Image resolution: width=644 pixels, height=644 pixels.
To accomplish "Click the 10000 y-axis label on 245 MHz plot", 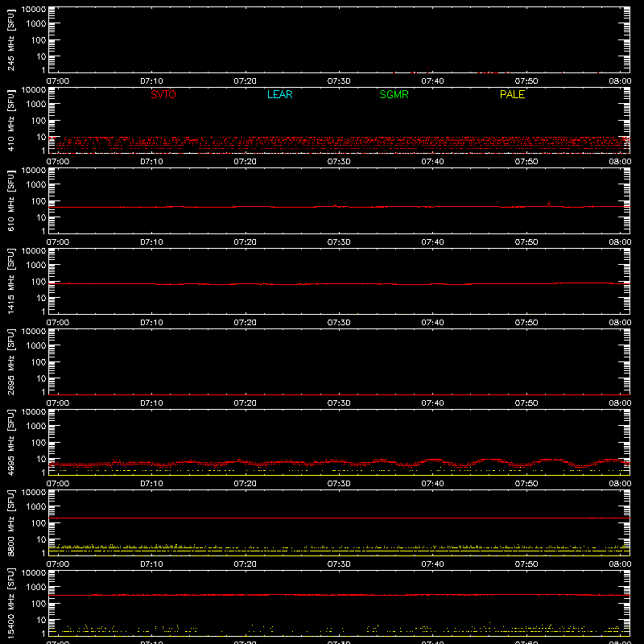I will pos(34,10).
